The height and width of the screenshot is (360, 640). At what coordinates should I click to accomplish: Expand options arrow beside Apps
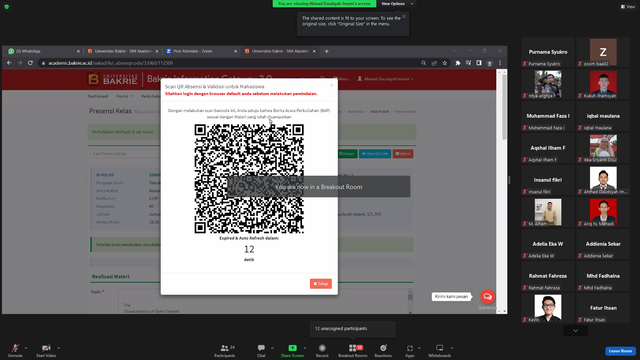point(419,348)
